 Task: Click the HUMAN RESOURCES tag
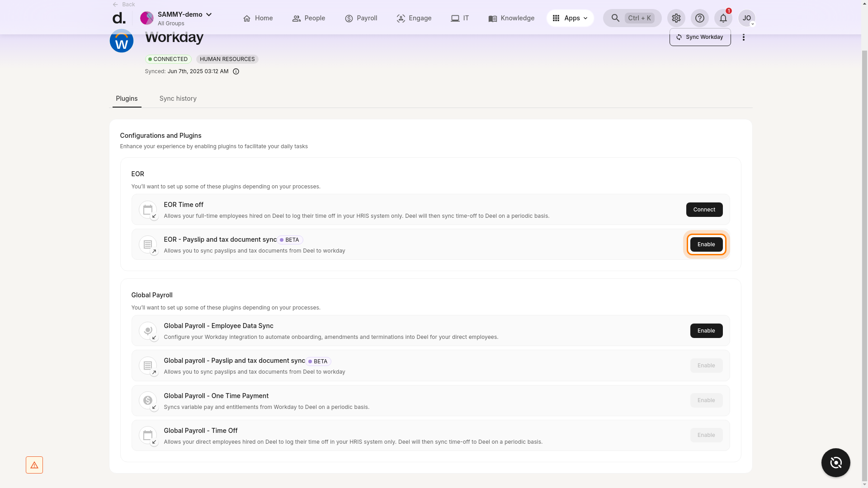coord(227,59)
